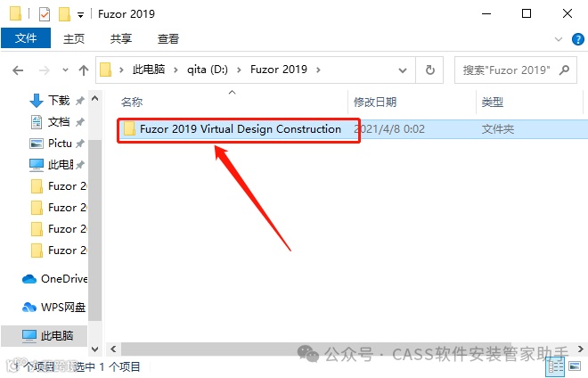This screenshot has height=378, width=588.
Task: Click the Back navigation arrow
Action: [x=18, y=70]
